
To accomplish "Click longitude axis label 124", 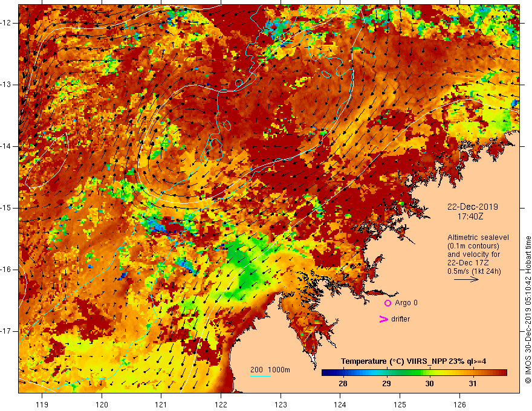I will [340, 404].
